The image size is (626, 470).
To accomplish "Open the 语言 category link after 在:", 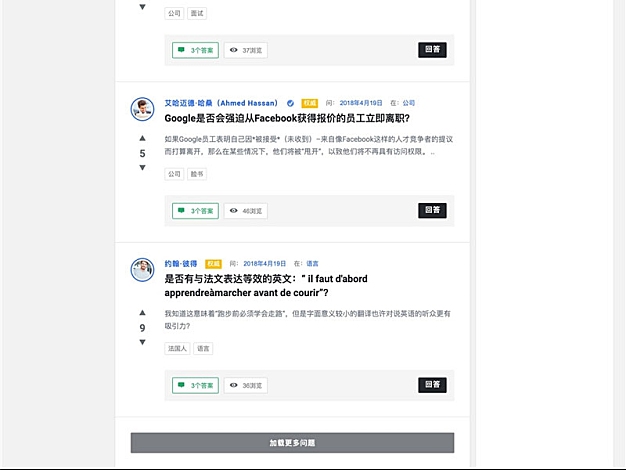I will [312, 264].
